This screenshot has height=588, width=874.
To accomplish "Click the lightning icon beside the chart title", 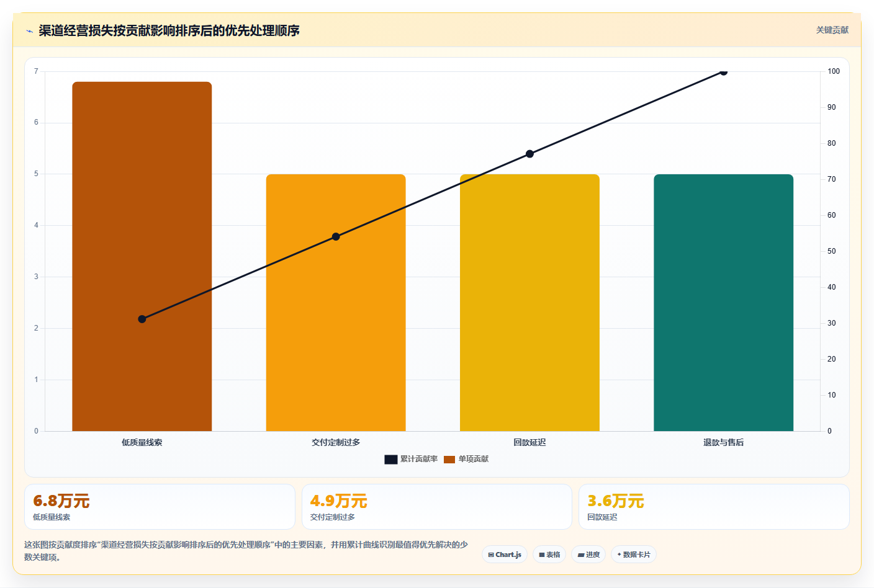I will coord(29,31).
